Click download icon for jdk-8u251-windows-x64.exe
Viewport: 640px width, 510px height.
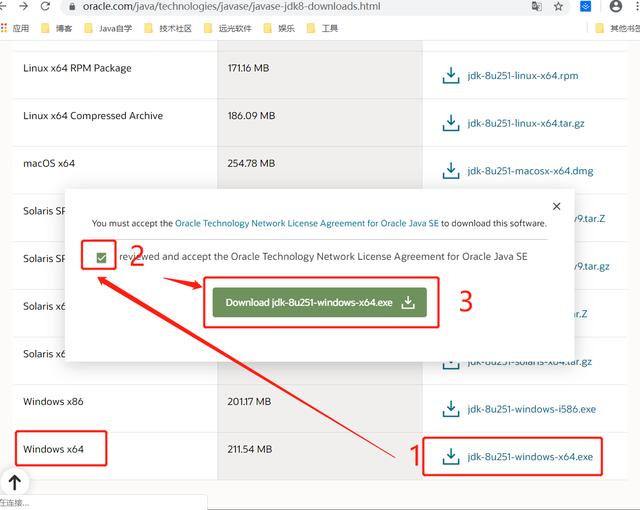[451, 457]
